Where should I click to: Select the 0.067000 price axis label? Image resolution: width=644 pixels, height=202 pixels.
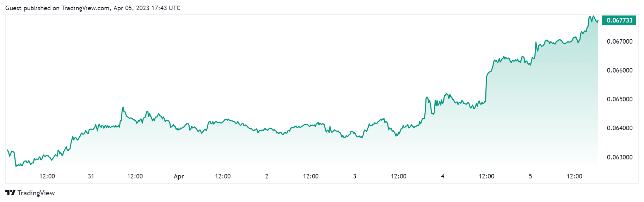tap(619, 42)
